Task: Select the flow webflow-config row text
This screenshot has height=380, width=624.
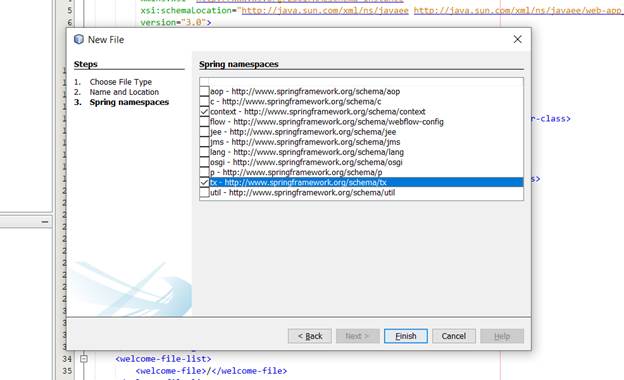Action: 327,122
